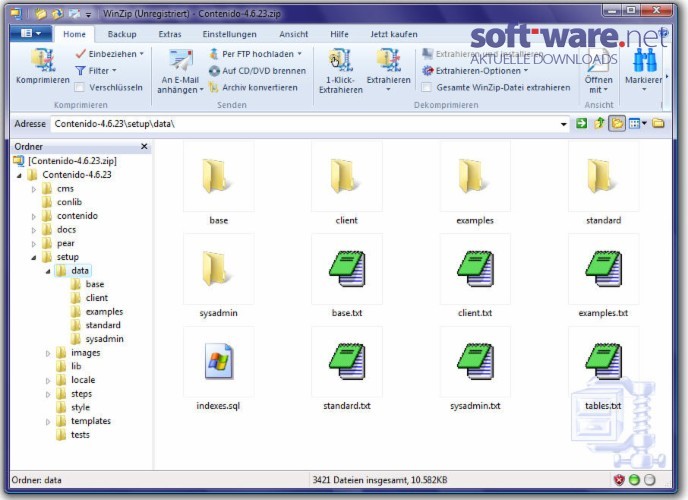Open the Hilfe tab

339,34
